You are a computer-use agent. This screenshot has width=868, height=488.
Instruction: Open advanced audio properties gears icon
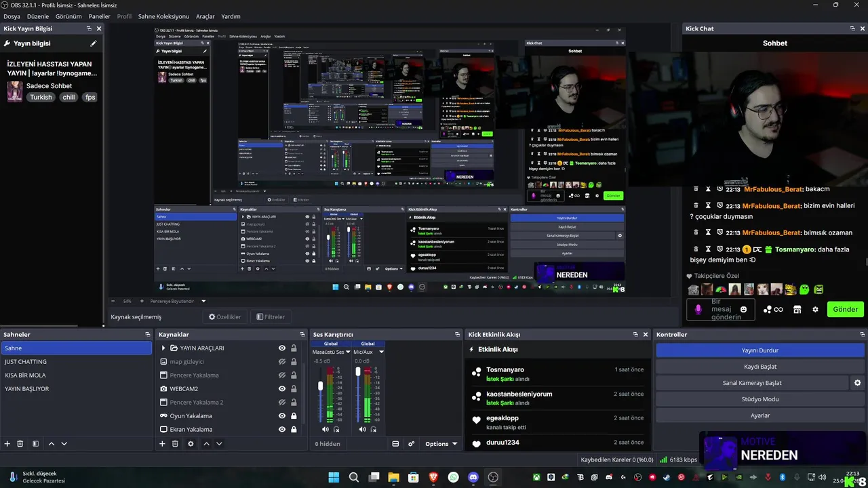(411, 444)
